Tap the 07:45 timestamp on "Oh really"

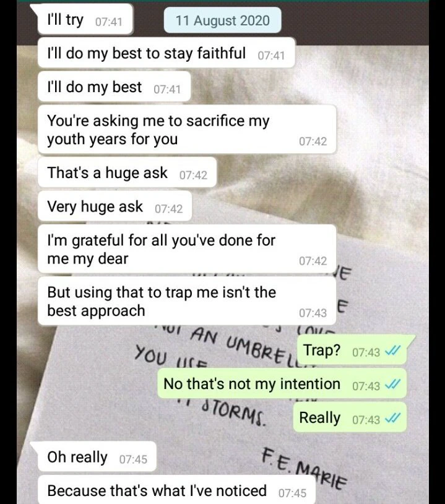pos(133,459)
